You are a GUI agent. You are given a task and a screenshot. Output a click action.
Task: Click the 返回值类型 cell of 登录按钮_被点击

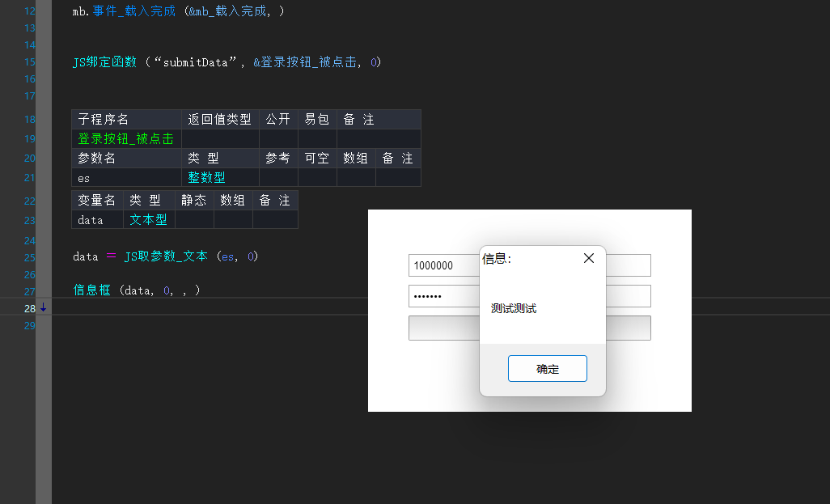click(x=220, y=138)
